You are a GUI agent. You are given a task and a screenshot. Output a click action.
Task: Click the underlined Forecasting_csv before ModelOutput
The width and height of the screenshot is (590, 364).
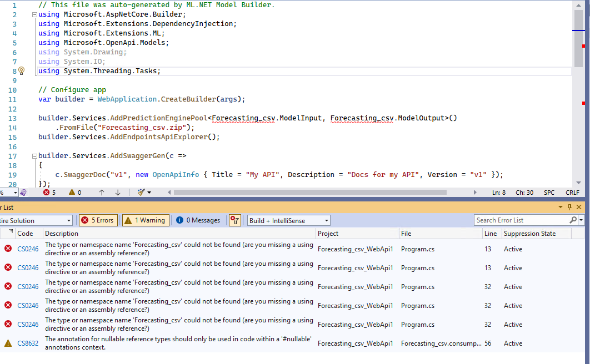[362, 118]
